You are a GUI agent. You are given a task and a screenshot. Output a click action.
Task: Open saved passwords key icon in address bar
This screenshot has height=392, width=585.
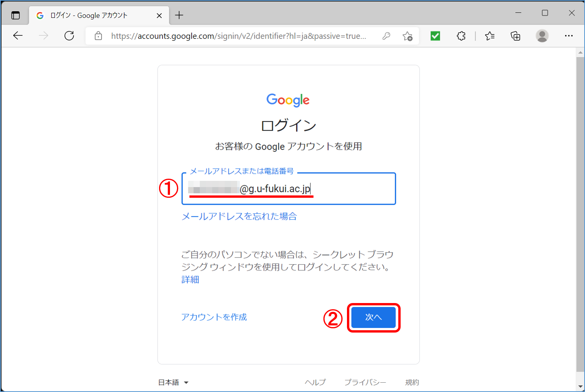[386, 36]
